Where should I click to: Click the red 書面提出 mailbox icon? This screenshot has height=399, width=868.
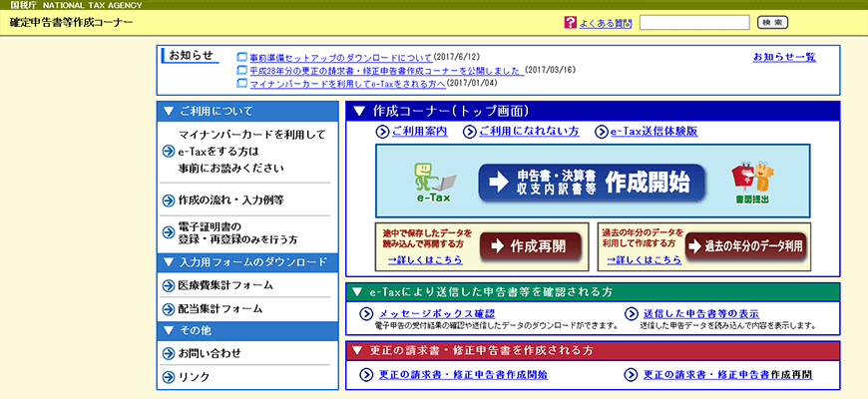[752, 183]
